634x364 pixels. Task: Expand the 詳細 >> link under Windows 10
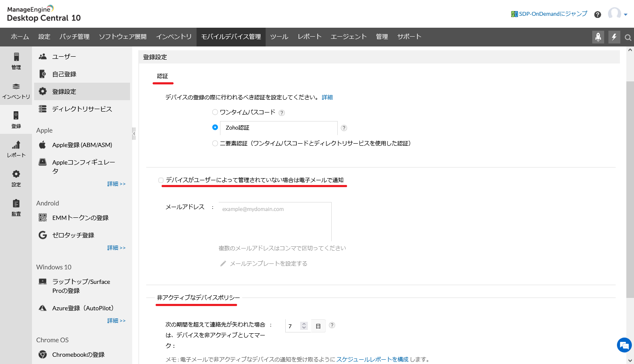click(116, 321)
